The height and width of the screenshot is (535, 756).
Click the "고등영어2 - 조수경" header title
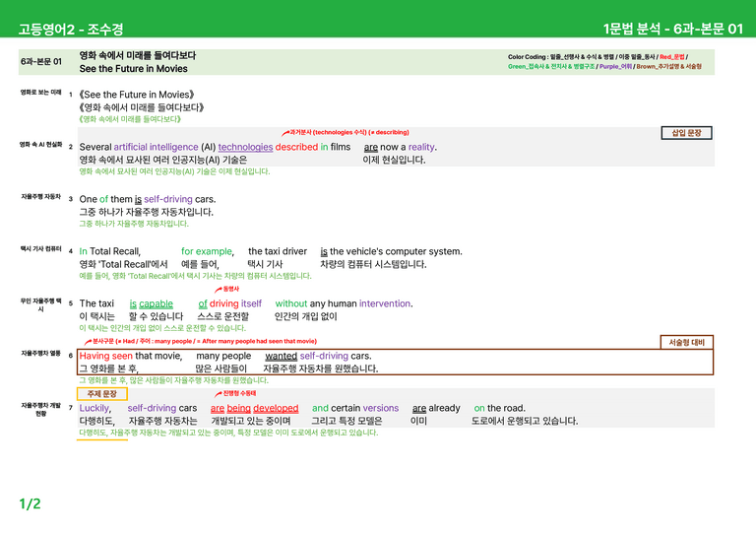click(71, 29)
